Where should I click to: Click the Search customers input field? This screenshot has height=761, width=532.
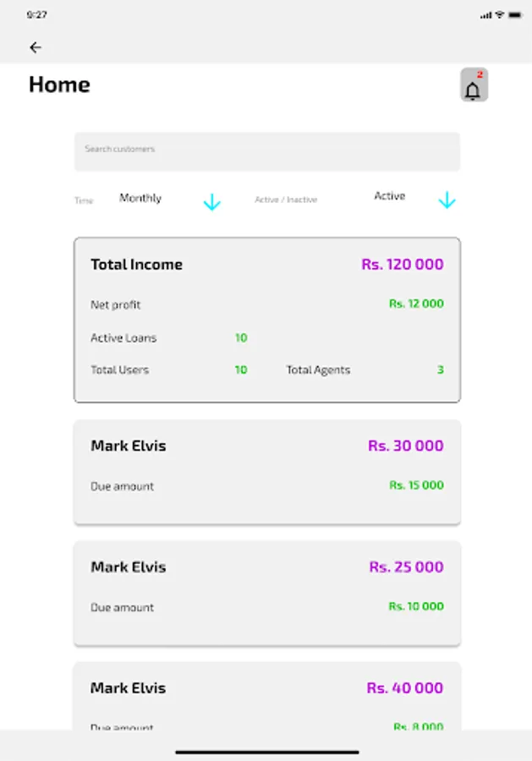pyautogui.click(x=266, y=151)
